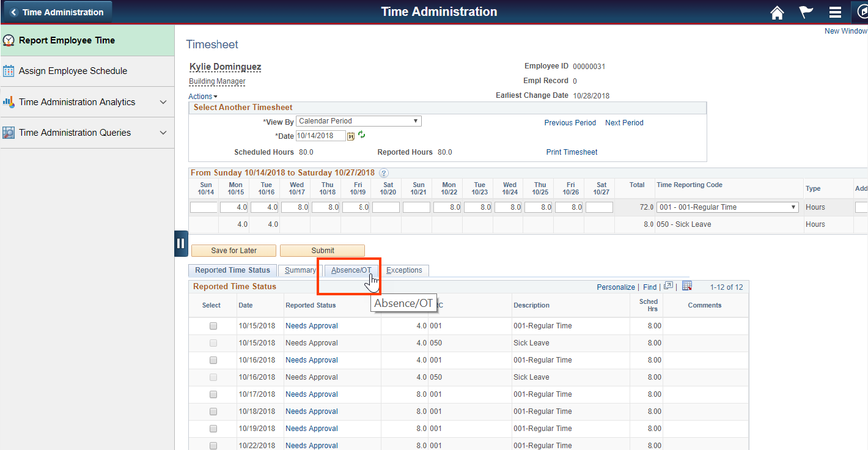
Task: Open the View By Calendar Period dropdown
Action: 358,120
